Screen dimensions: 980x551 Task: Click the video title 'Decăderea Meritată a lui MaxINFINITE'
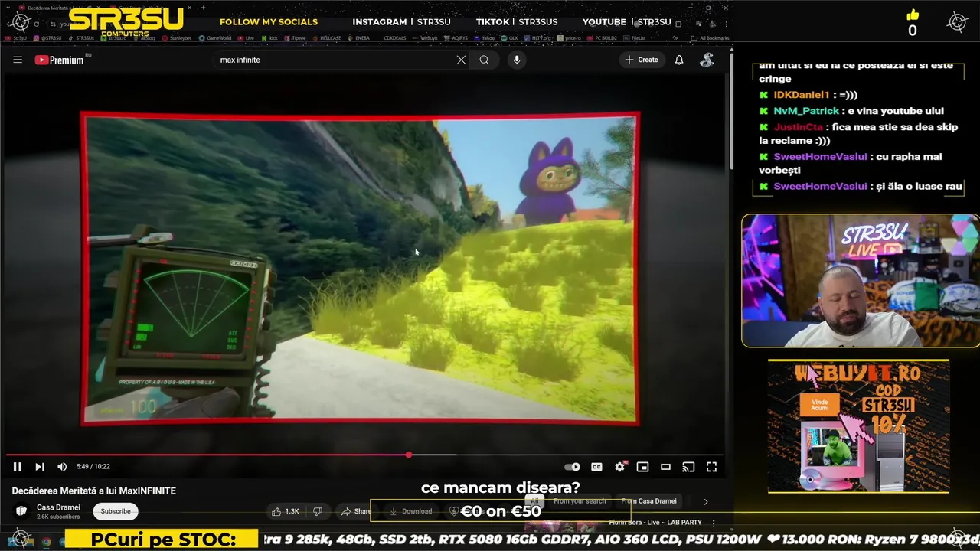[x=94, y=491]
